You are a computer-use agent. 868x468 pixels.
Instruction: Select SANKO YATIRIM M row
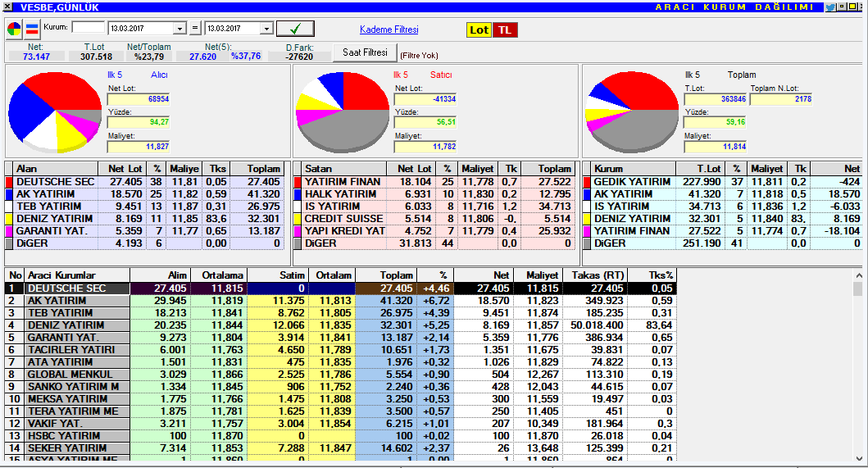tap(340, 387)
